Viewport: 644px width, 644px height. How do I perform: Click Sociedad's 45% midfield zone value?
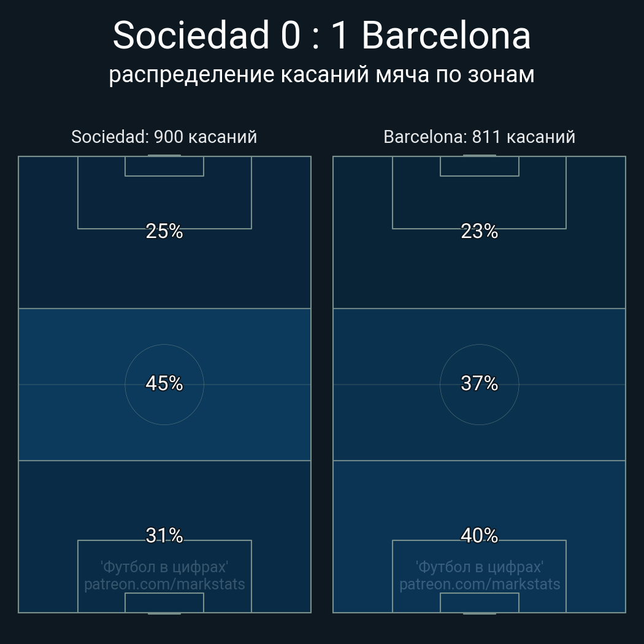164,383
